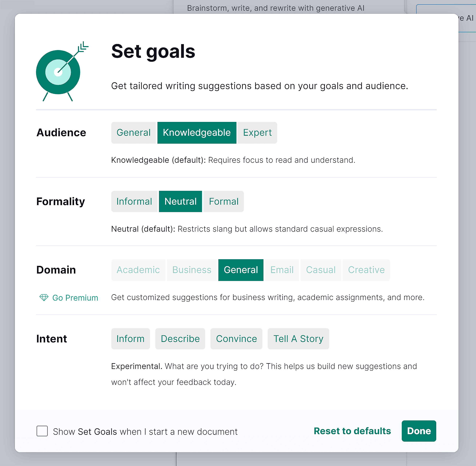Select Convince as your intent

point(236,339)
